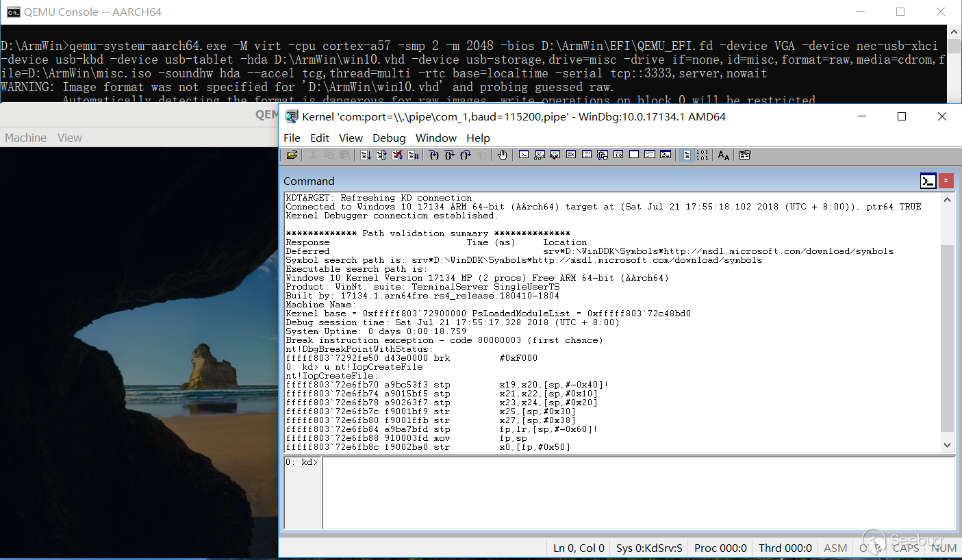Click the up arrow of Command output scrollbar

pos(948,200)
